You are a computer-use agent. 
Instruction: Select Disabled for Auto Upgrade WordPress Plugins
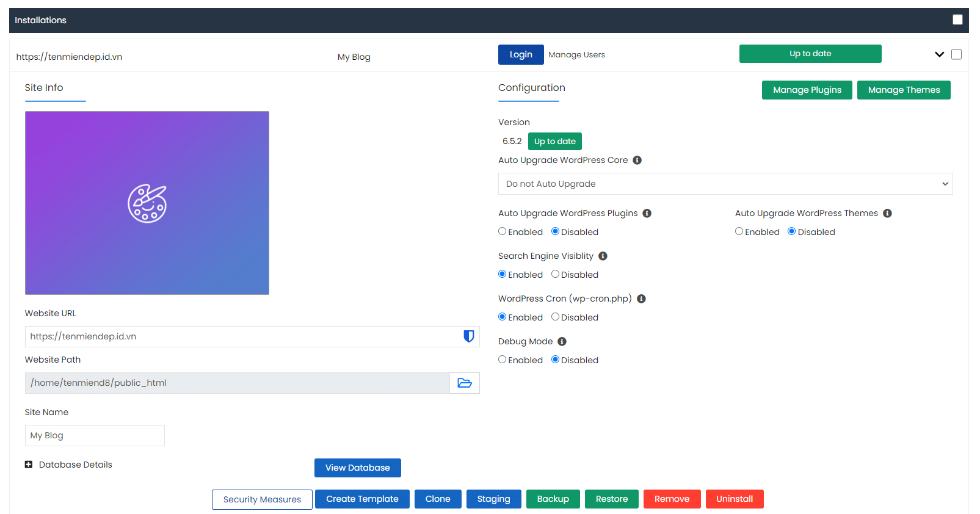(x=555, y=231)
